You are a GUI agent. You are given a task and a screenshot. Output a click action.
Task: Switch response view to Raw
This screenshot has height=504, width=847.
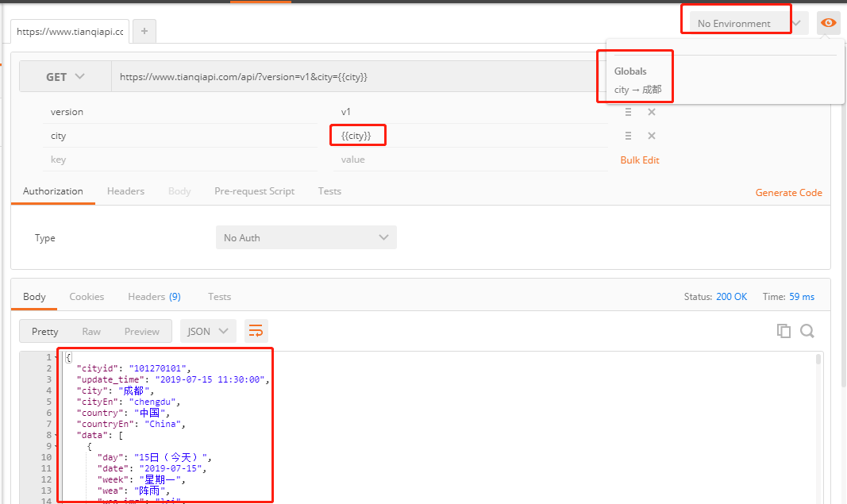[x=90, y=331]
